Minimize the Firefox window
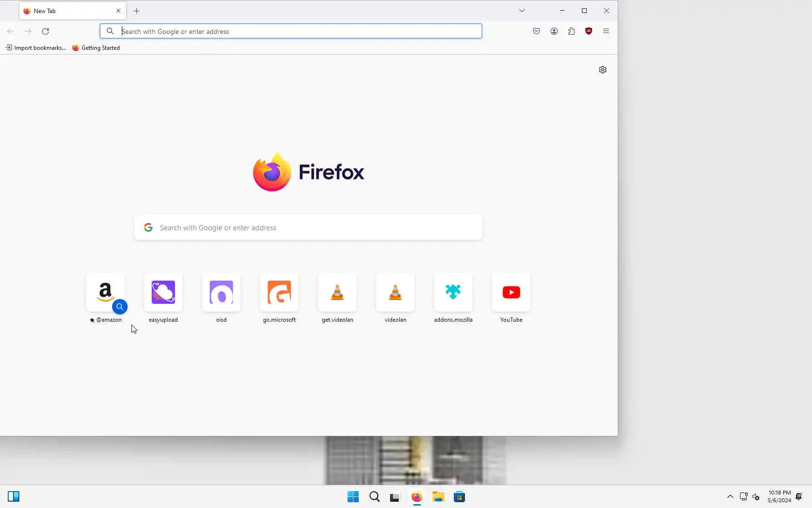 point(562,11)
